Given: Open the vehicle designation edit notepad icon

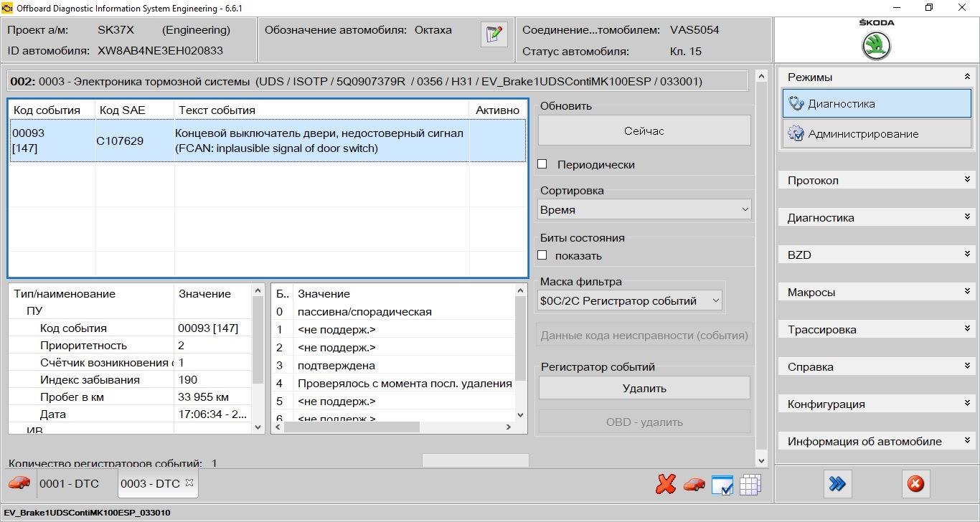Looking at the screenshot, I should pos(494,34).
